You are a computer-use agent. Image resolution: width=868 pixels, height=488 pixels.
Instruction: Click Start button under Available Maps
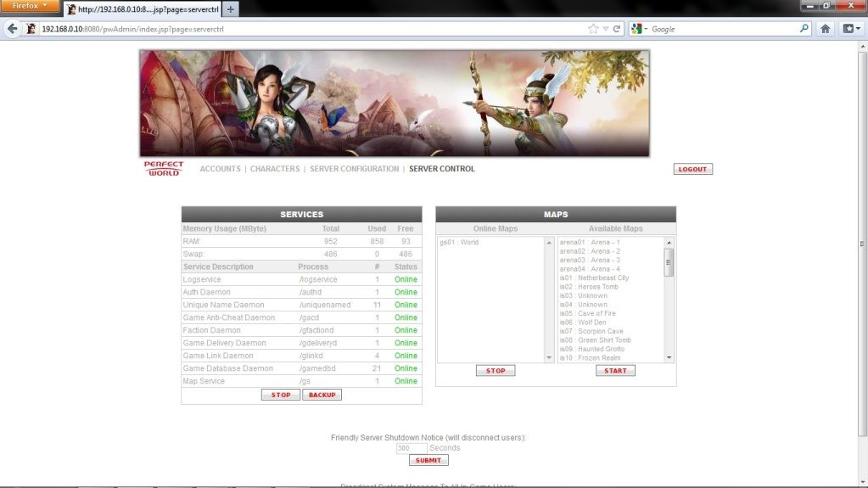click(x=615, y=371)
